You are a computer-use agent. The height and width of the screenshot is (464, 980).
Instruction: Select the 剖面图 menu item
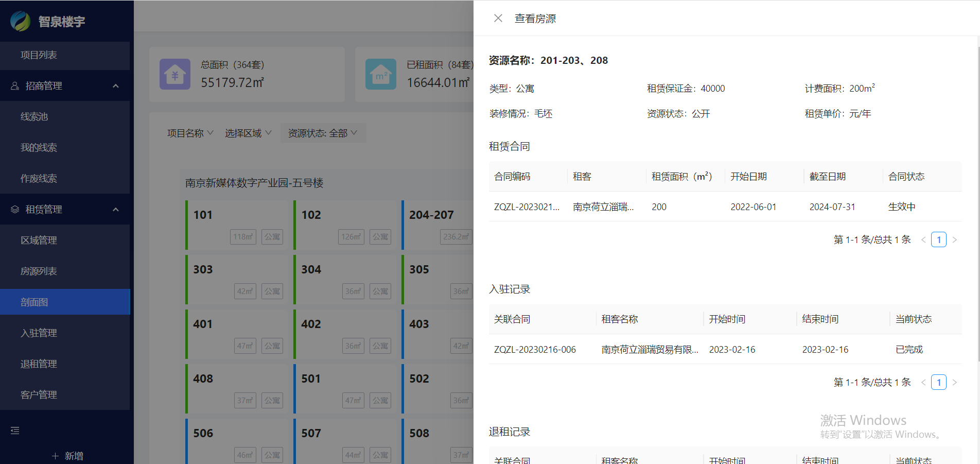(65, 302)
